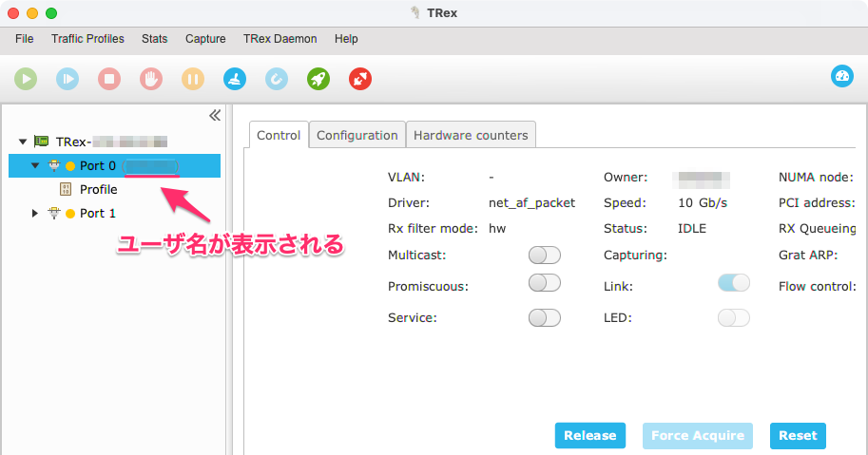Switch to the Control tab

(x=279, y=135)
